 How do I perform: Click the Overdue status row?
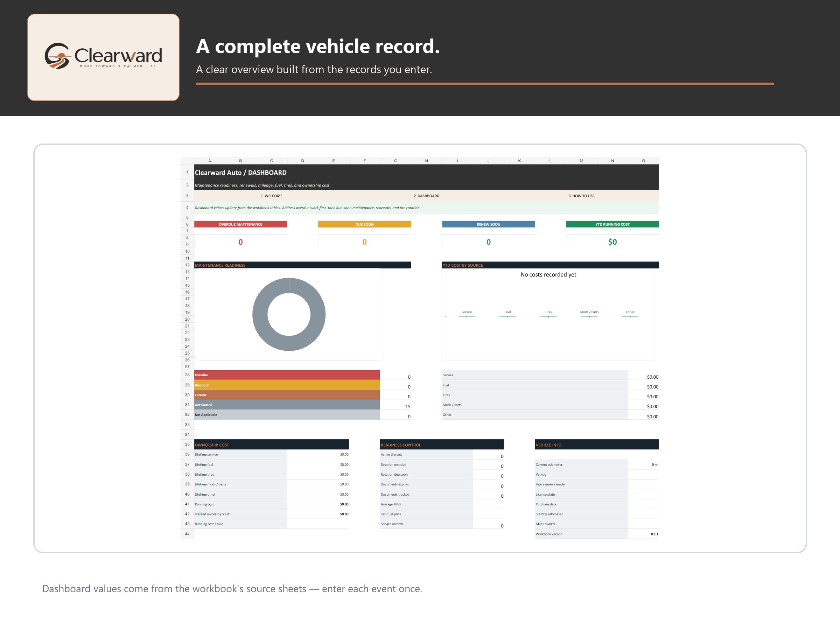pos(287,375)
